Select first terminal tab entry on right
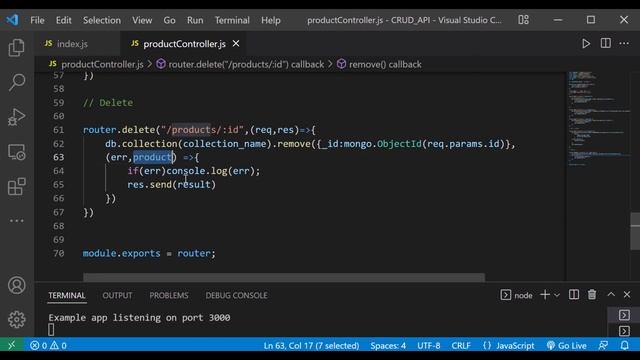Image resolution: width=640 pixels, height=360 pixels. pyautogui.click(x=624, y=315)
